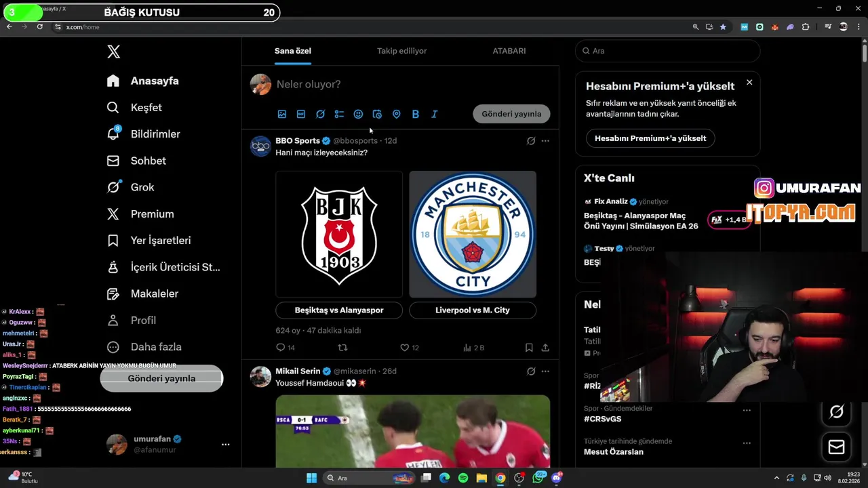Bookmark the BBO Sports post
The height and width of the screenshot is (488, 868).
point(529,348)
